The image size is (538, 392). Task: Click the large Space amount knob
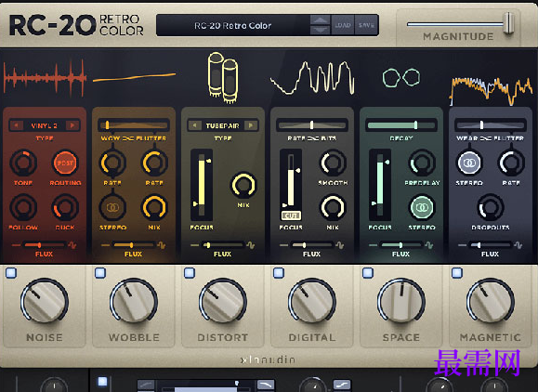pyautogui.click(x=401, y=301)
